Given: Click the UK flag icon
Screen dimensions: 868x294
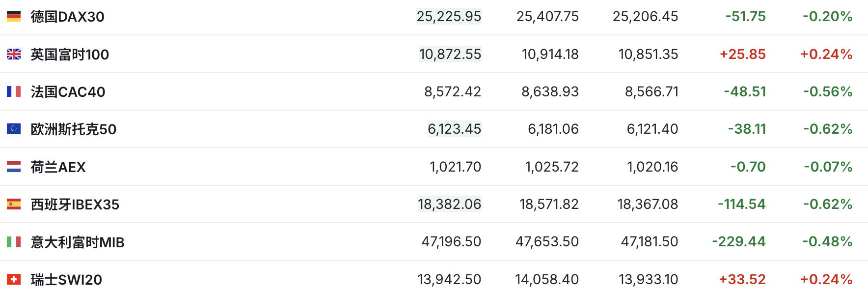Looking at the screenshot, I should pyautogui.click(x=14, y=54).
